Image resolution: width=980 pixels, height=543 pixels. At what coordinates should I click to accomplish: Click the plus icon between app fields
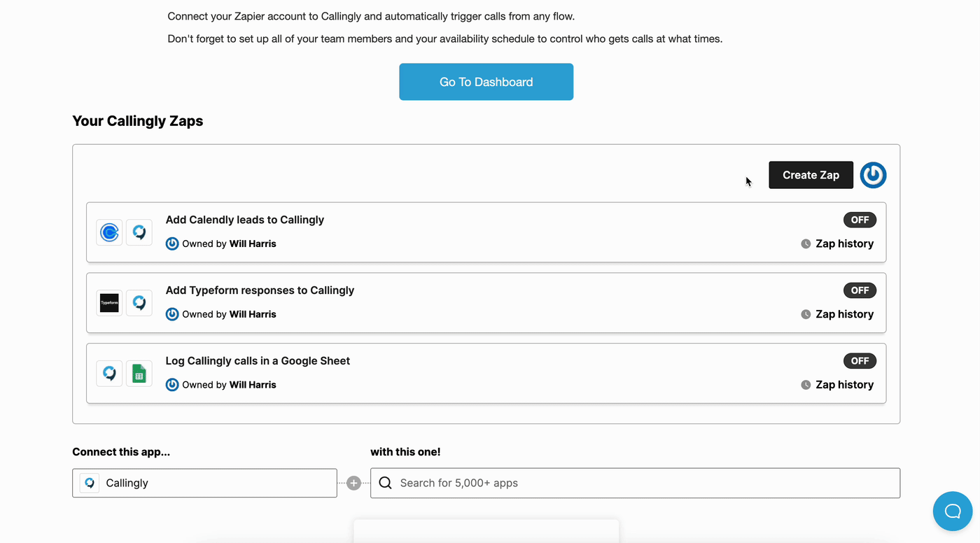pyautogui.click(x=353, y=483)
